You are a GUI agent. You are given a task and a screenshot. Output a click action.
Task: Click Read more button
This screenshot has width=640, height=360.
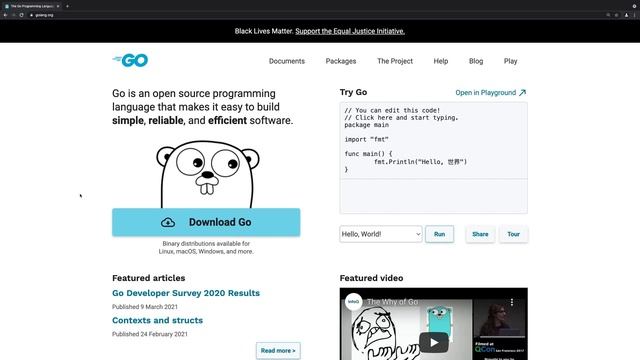[x=278, y=351]
